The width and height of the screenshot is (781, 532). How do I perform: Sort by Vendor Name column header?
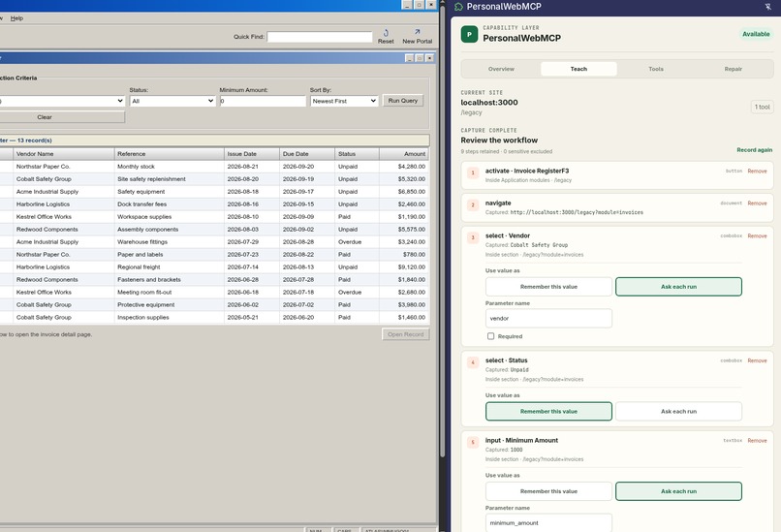coord(64,154)
